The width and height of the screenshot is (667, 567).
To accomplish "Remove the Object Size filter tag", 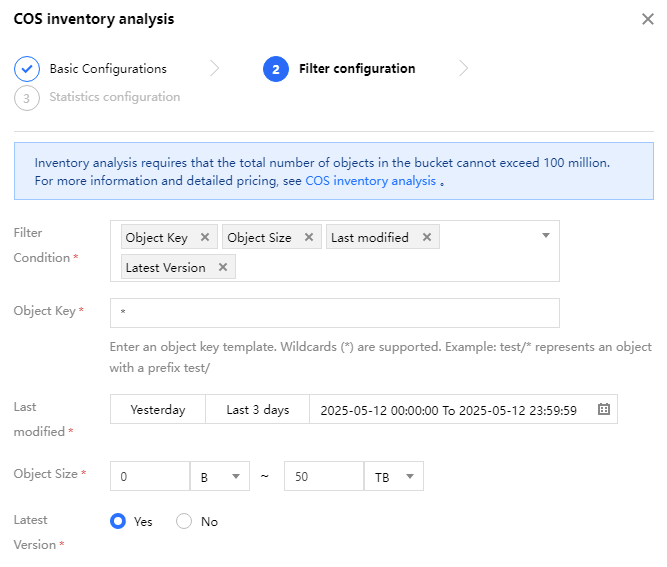I will tap(309, 238).
